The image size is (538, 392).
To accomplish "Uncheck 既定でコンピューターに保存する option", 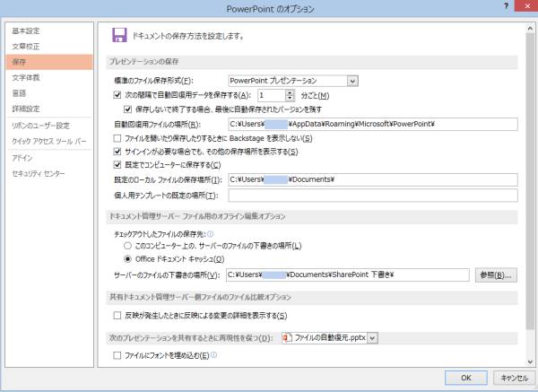I will 118,165.
